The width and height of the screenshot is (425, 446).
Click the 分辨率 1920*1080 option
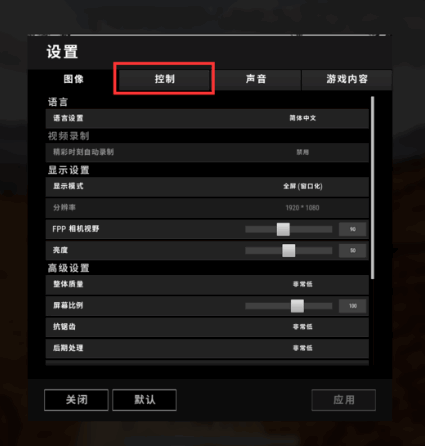(x=302, y=208)
